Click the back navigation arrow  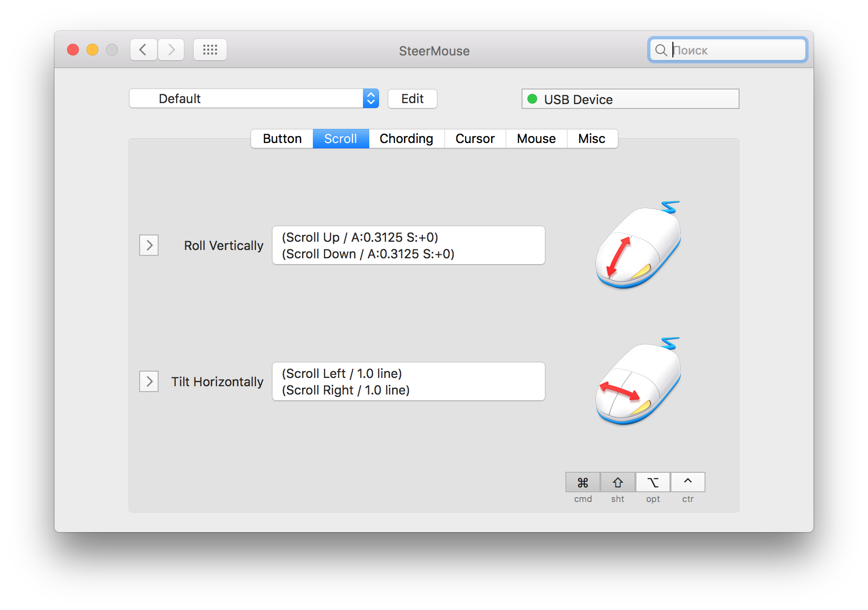point(143,50)
